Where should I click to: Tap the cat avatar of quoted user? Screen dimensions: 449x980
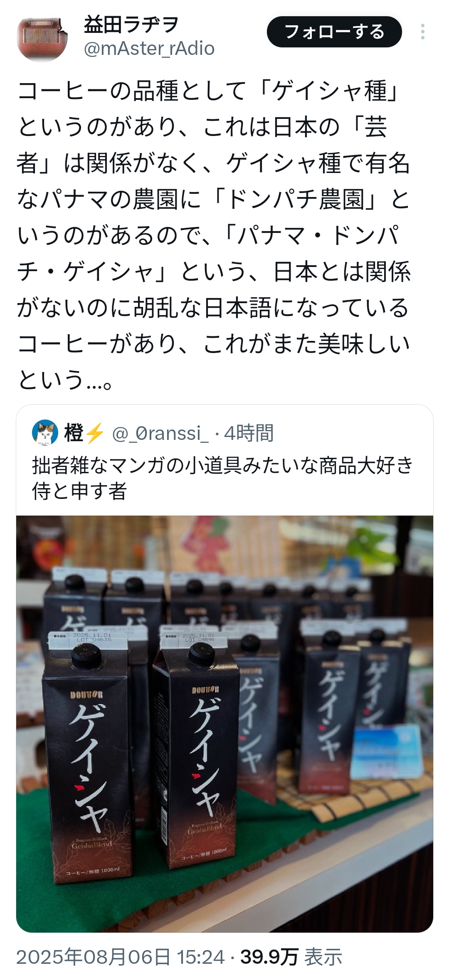coord(45,433)
